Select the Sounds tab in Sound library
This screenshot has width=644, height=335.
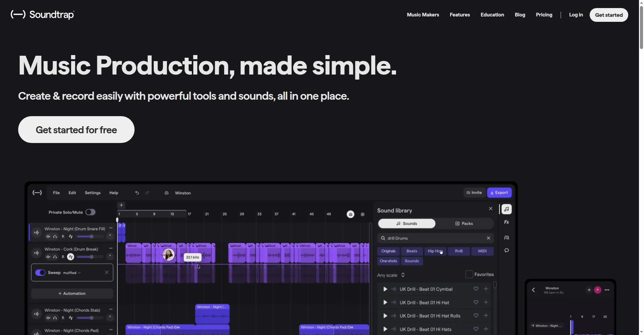[x=407, y=224]
